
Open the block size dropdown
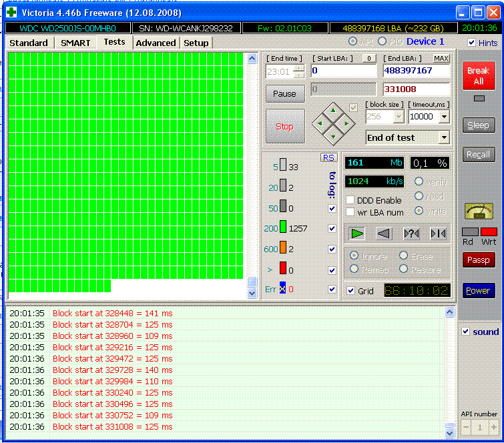[399, 117]
